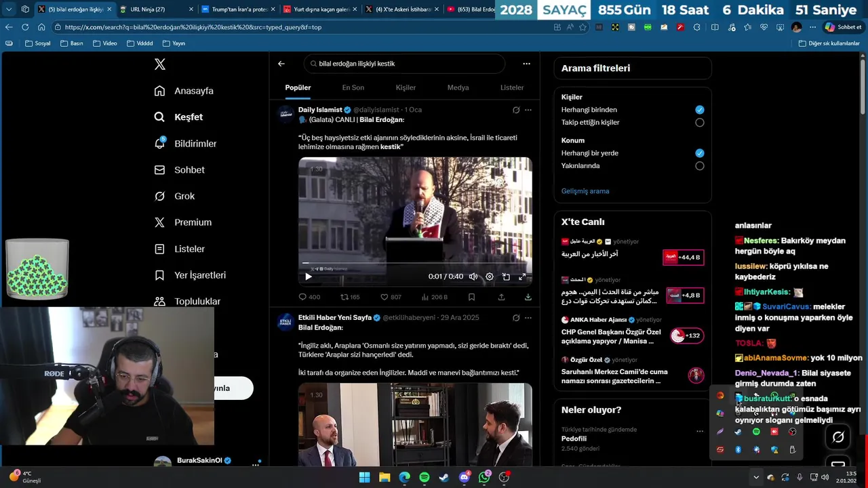Open File Explorer from taskbar
Viewport: 868px width, 488px height.
click(x=384, y=477)
